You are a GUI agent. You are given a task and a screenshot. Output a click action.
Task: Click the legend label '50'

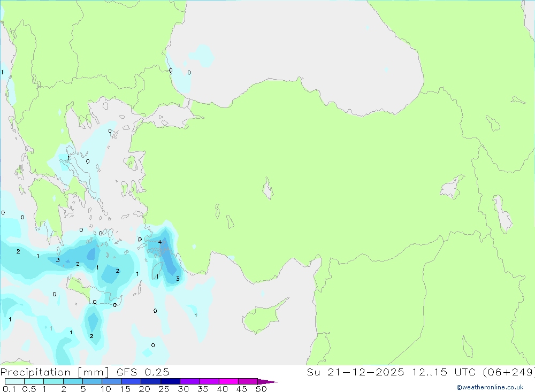point(261,389)
